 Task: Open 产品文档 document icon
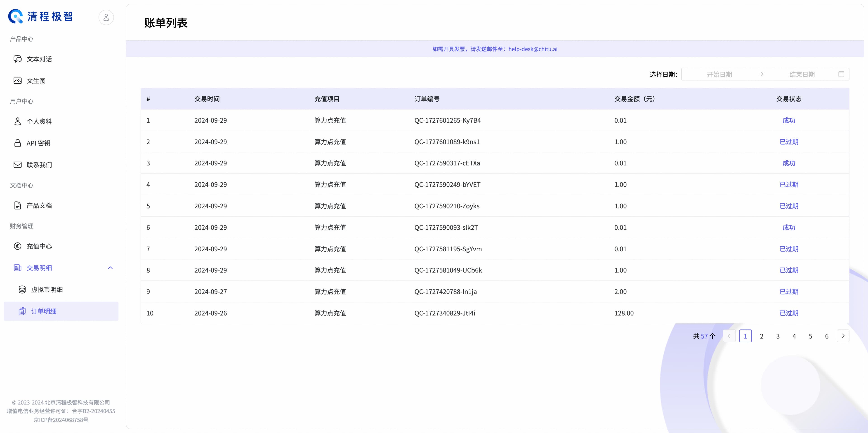click(18, 206)
